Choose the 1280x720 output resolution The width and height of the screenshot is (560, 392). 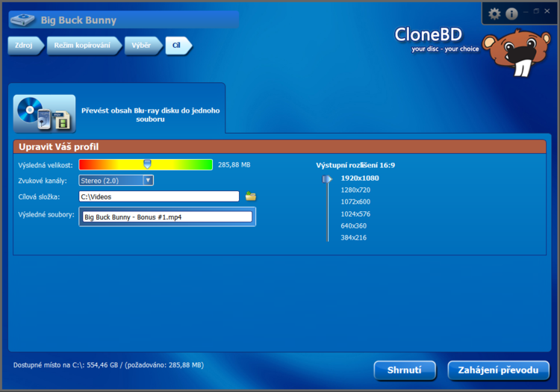pyautogui.click(x=355, y=190)
